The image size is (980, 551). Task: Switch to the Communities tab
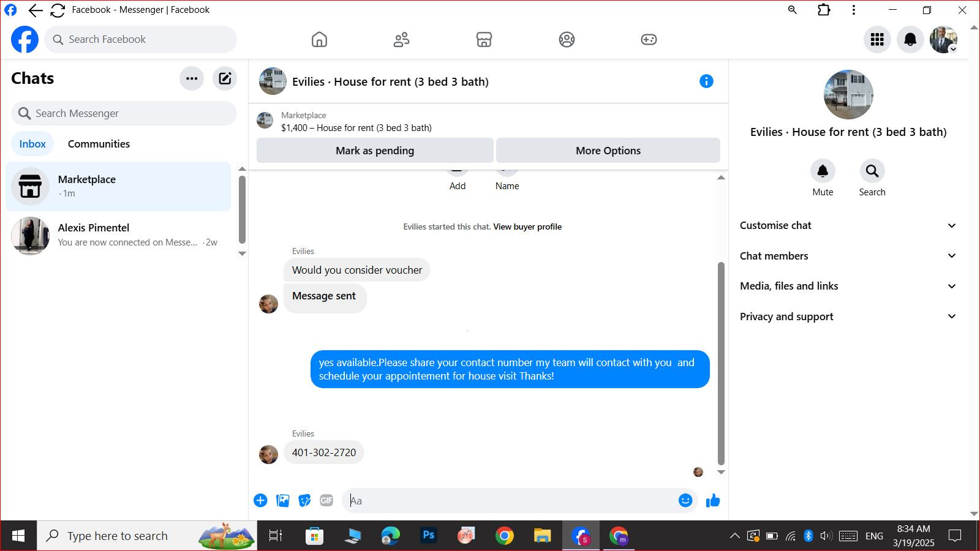[99, 144]
